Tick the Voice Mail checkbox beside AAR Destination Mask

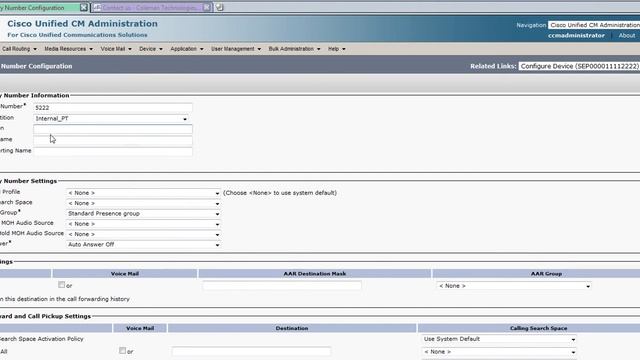pos(61,285)
